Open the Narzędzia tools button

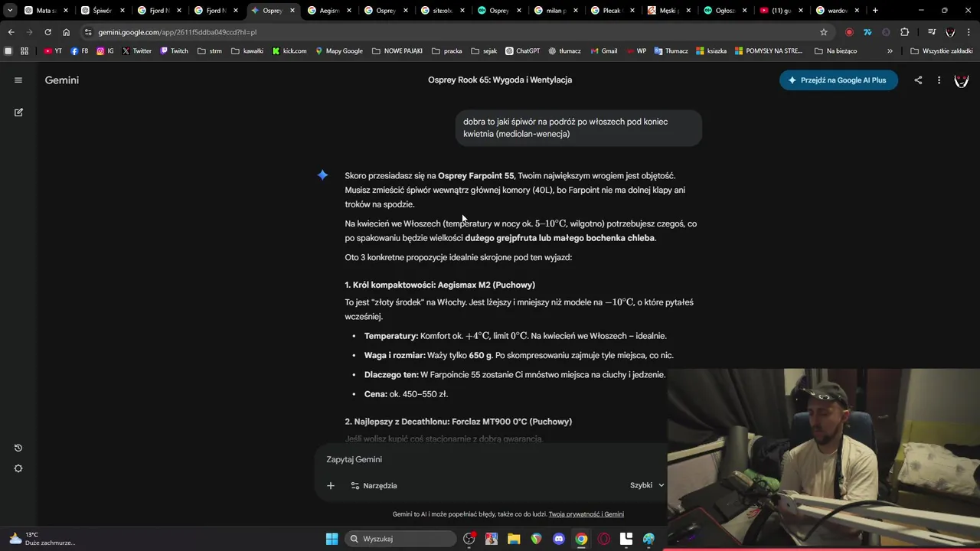[x=374, y=485]
